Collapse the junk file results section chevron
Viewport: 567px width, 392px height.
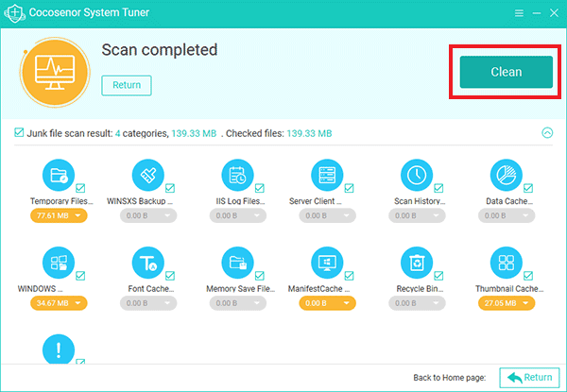pyautogui.click(x=547, y=133)
